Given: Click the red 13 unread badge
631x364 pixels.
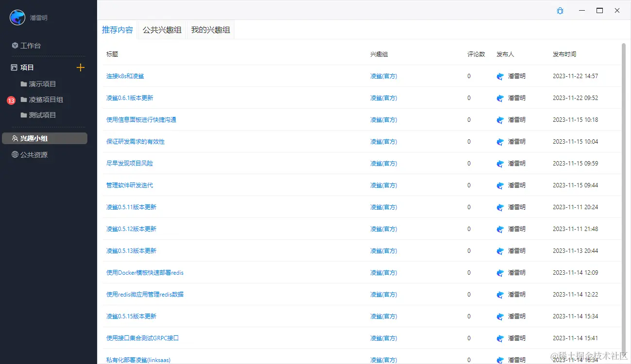Looking at the screenshot, I should point(11,100).
